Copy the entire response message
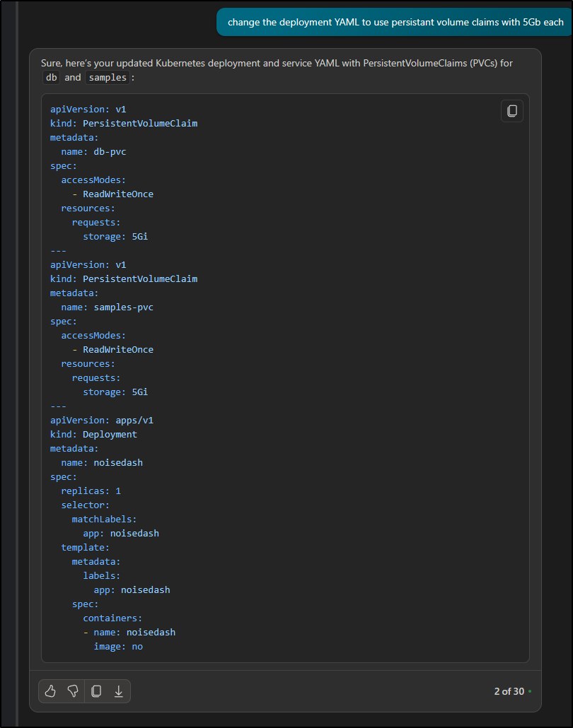Screen dimensions: 573x728 pyautogui.click(x=96, y=691)
